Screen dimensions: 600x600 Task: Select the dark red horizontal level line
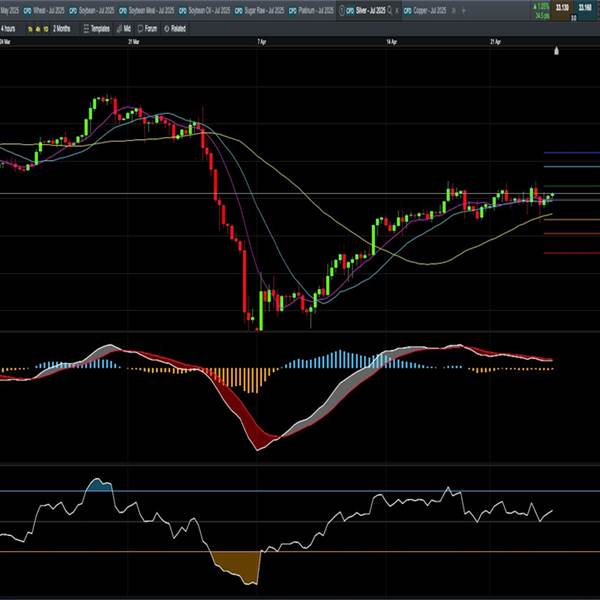(x=572, y=253)
